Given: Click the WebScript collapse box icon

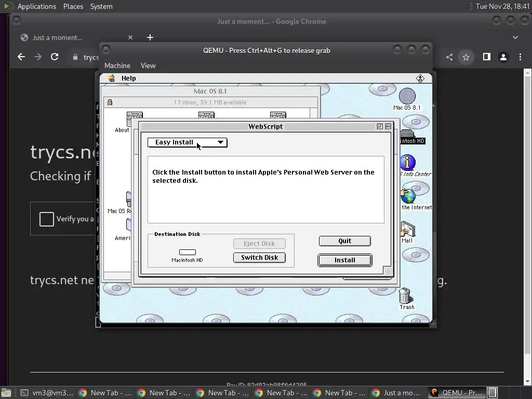Looking at the screenshot, I should [x=388, y=127].
